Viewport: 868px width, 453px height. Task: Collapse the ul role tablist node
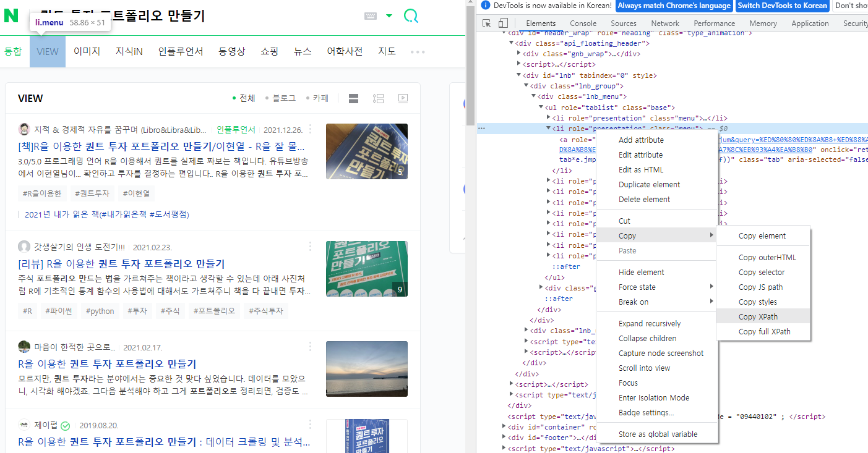[541, 108]
